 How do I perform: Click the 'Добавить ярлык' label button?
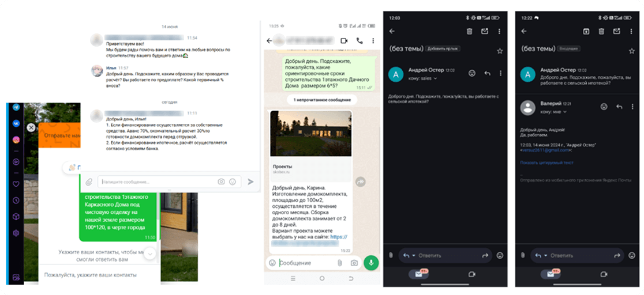click(x=443, y=48)
